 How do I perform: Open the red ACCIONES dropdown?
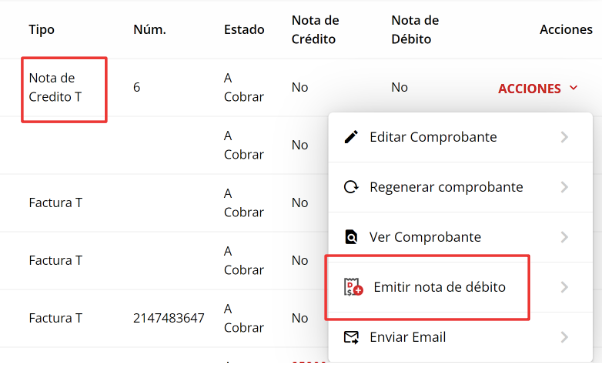538,89
